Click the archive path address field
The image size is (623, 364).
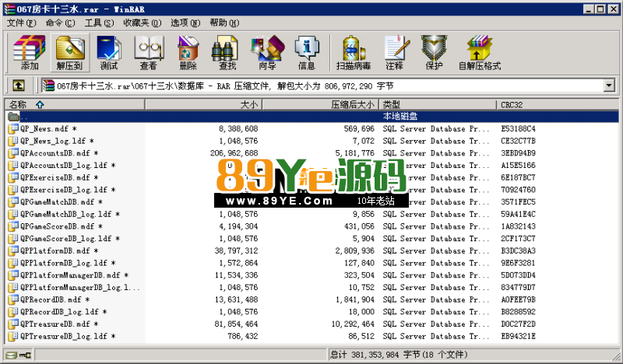click(322, 86)
